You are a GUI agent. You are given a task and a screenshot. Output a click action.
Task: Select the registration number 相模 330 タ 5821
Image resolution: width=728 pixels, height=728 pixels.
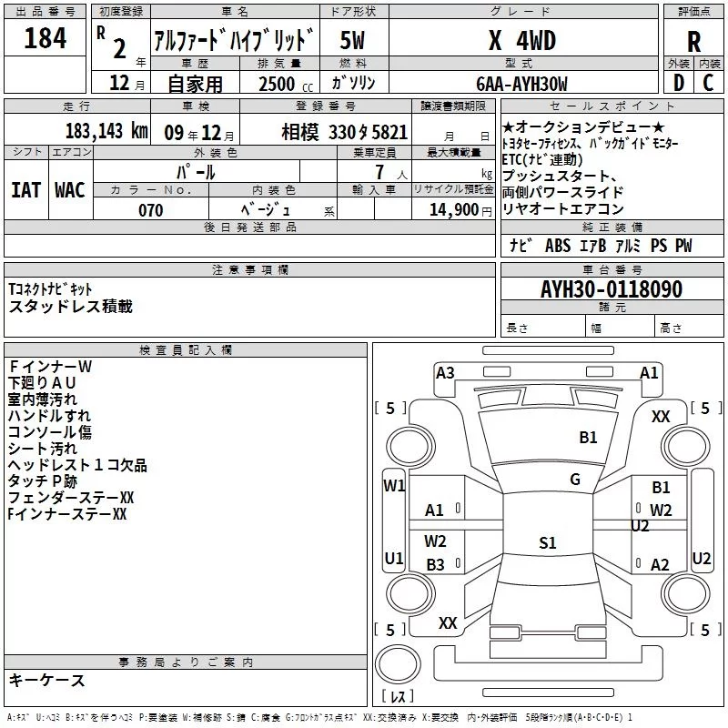coord(345,133)
